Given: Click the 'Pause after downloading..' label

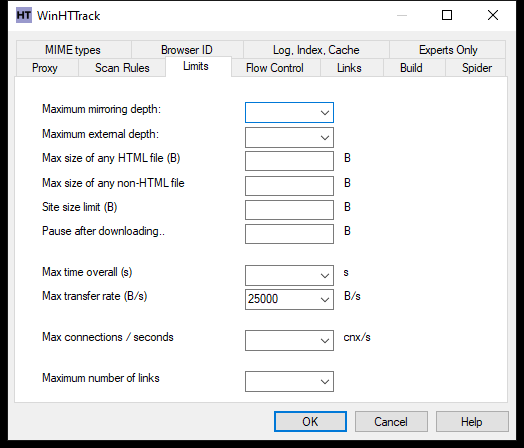Looking at the screenshot, I should point(103,231).
